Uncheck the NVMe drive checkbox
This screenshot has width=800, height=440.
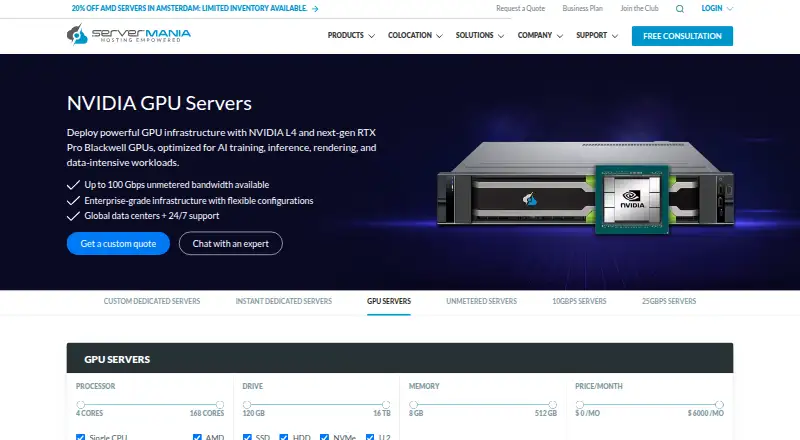pyautogui.click(x=324, y=437)
